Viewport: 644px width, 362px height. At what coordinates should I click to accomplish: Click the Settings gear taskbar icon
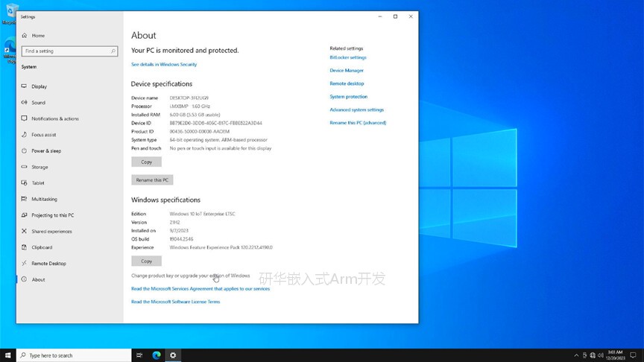[x=173, y=355]
